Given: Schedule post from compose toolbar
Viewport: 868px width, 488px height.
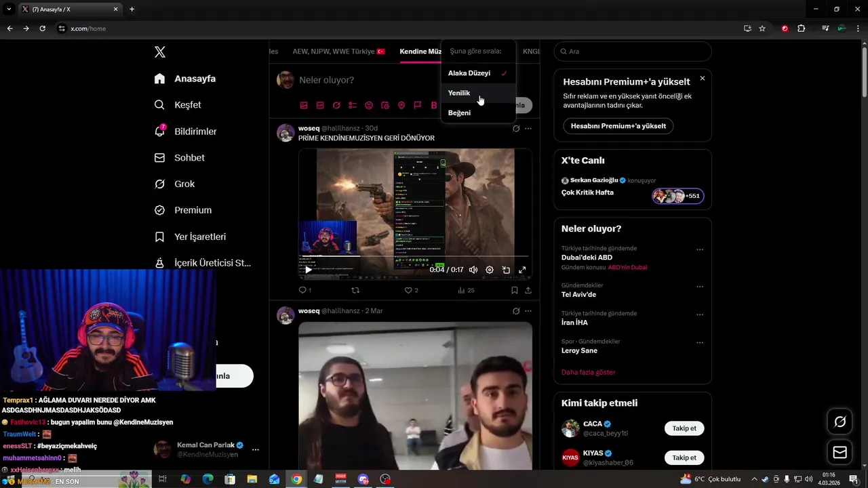Looking at the screenshot, I should [385, 106].
